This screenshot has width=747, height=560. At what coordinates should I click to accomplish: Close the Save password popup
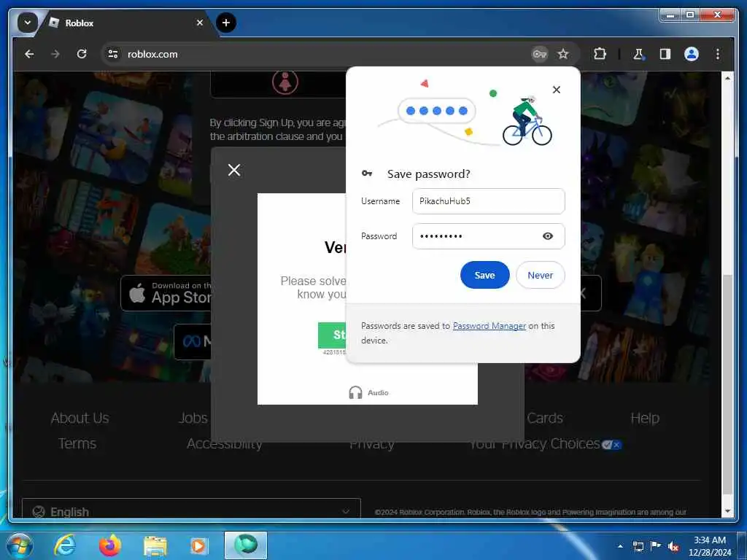(x=557, y=90)
